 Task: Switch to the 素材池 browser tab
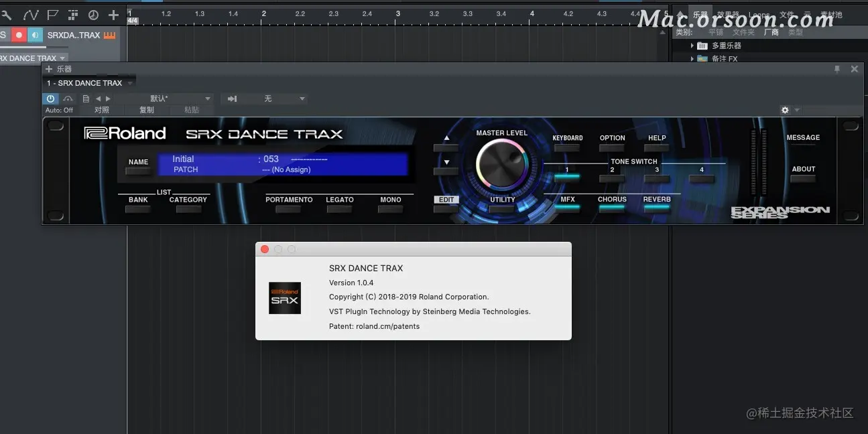(x=831, y=15)
